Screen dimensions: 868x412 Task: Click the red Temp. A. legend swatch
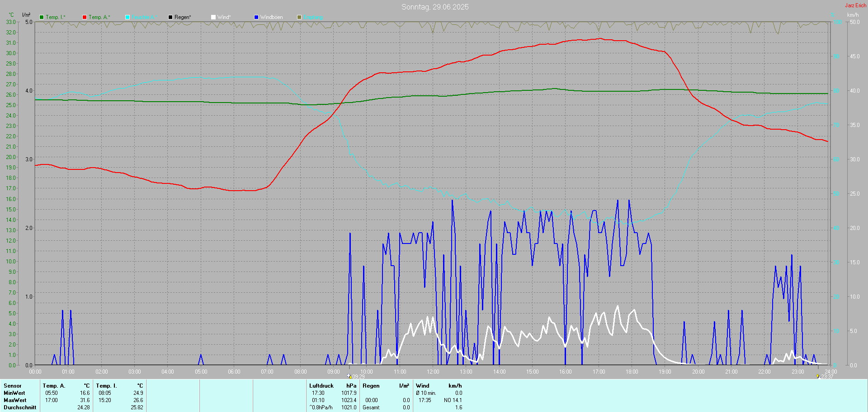[85, 17]
